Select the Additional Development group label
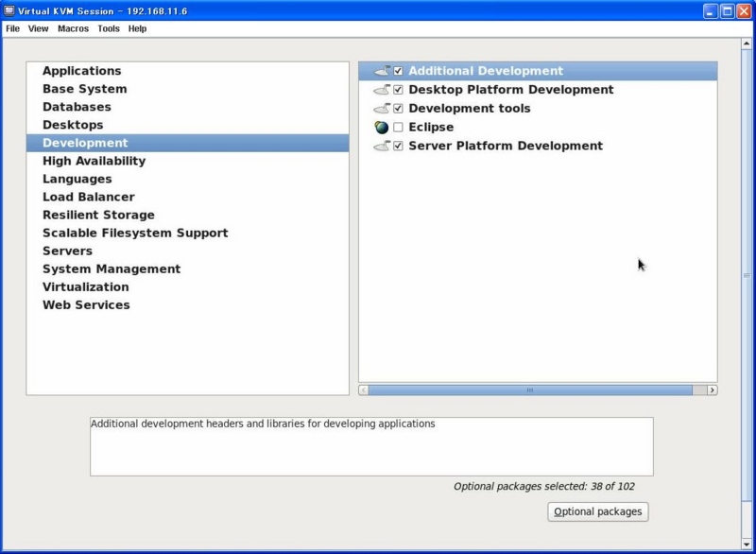This screenshot has width=756, height=554. pyautogui.click(x=486, y=71)
